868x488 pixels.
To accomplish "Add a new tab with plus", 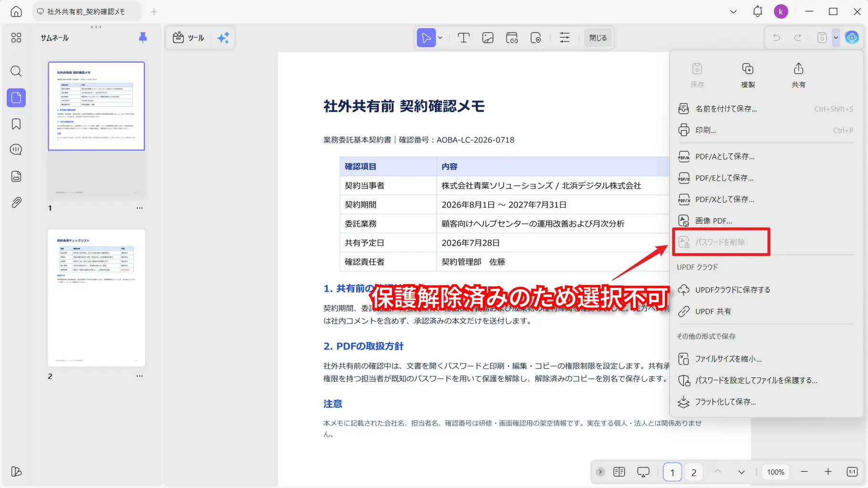I will click(154, 11).
